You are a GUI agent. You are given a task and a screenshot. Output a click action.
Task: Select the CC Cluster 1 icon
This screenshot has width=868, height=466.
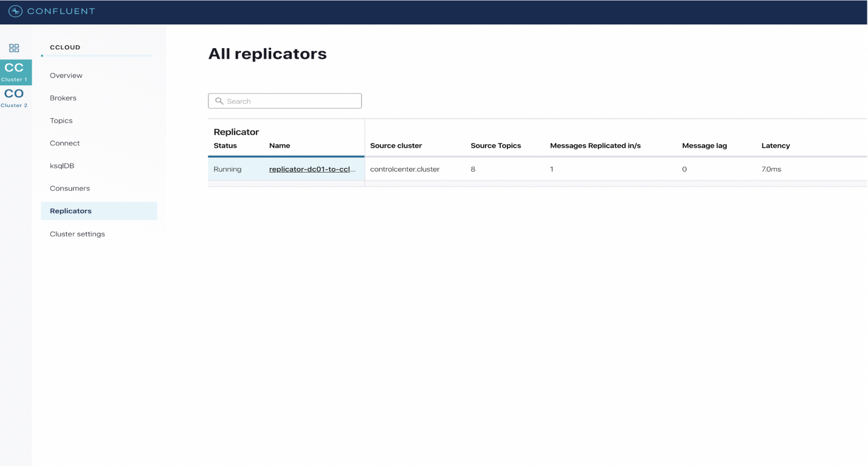[x=15, y=72]
